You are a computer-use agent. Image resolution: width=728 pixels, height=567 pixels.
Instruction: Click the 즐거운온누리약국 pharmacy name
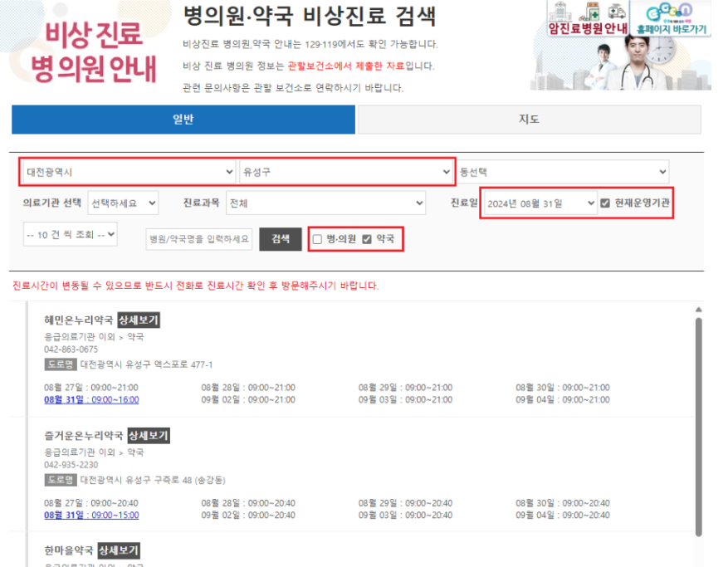click(84, 436)
